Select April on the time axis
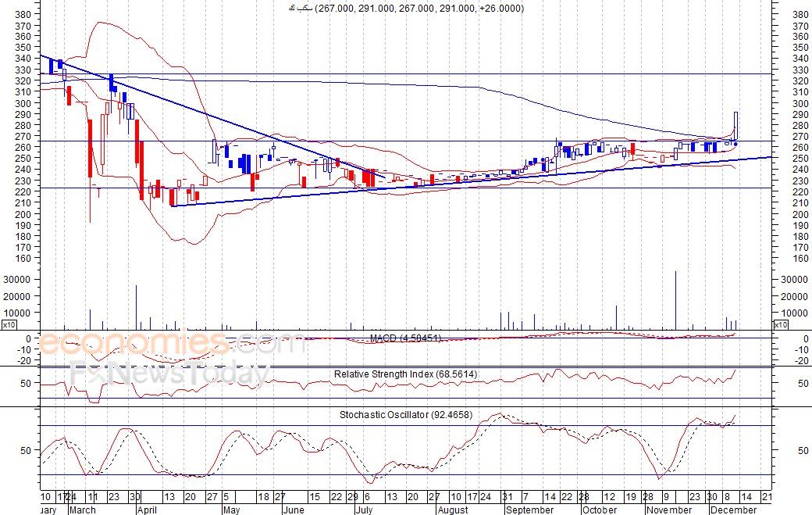The width and height of the screenshot is (812, 515). click(x=148, y=510)
